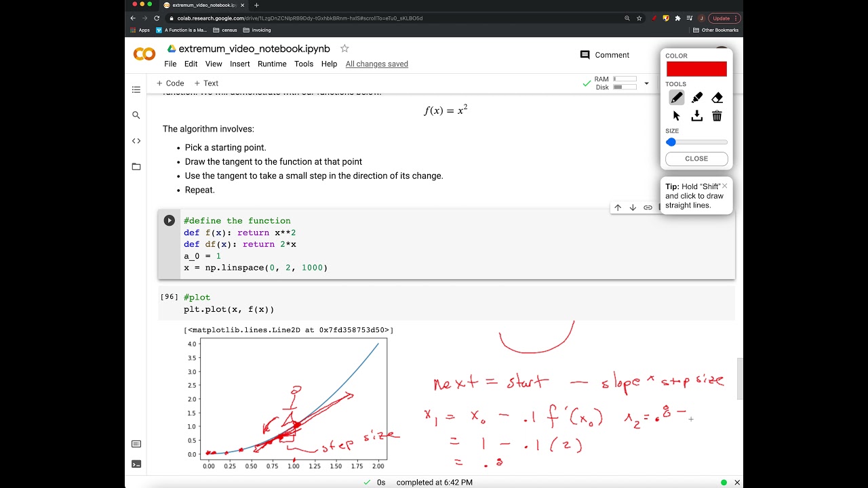
Task: Select the eraser tool
Action: [x=717, y=98]
